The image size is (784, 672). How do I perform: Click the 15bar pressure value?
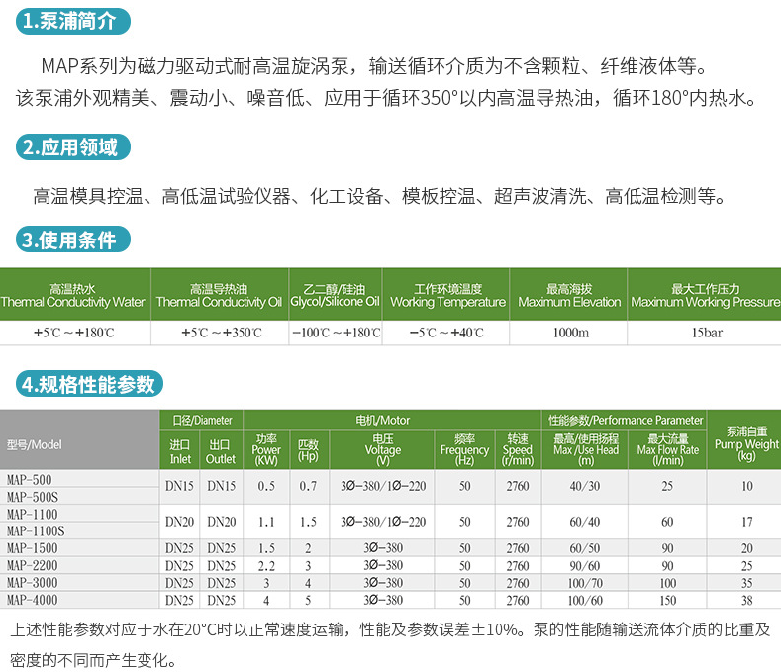tap(707, 333)
